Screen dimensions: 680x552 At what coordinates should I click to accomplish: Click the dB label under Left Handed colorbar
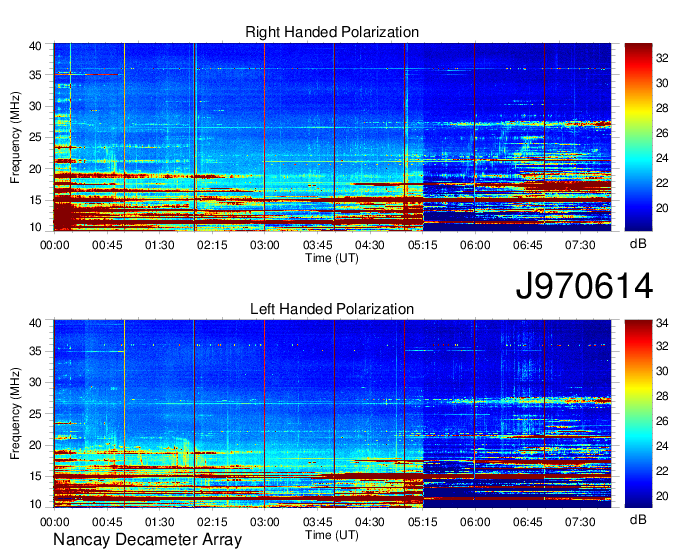coord(638,519)
